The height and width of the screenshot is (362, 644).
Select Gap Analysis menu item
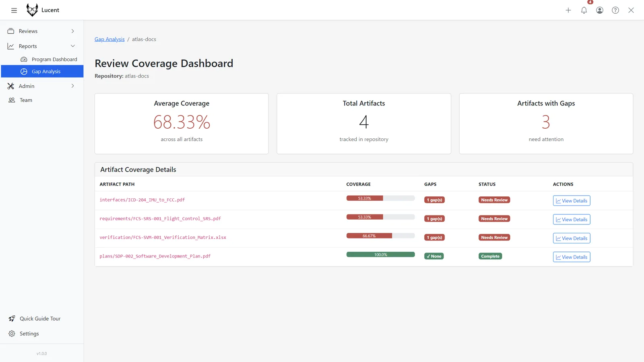tap(42, 72)
